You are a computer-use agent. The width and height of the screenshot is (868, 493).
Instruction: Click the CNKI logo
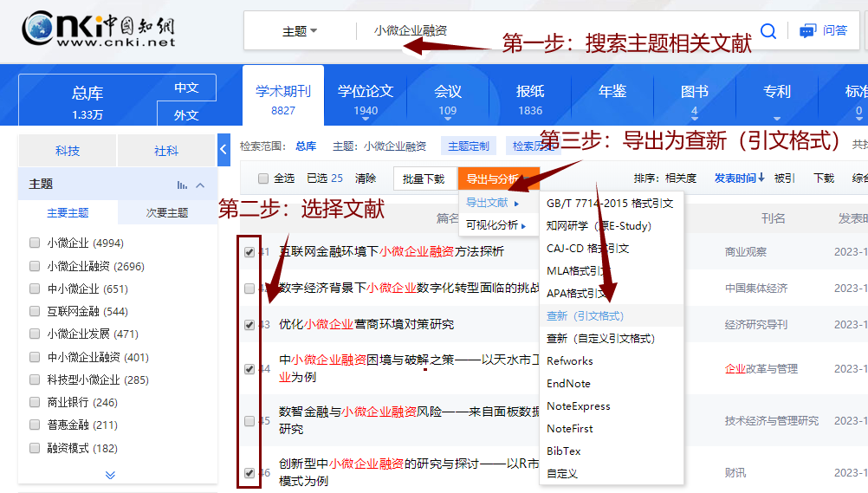point(99,29)
